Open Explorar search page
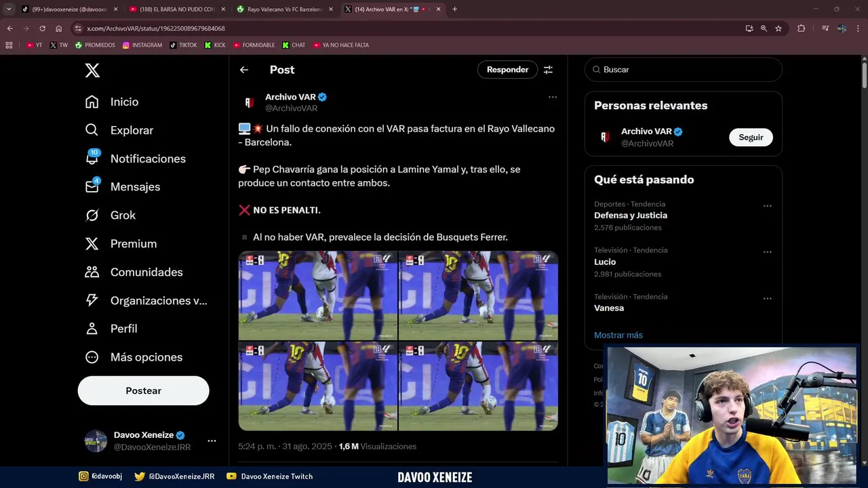 [119, 130]
